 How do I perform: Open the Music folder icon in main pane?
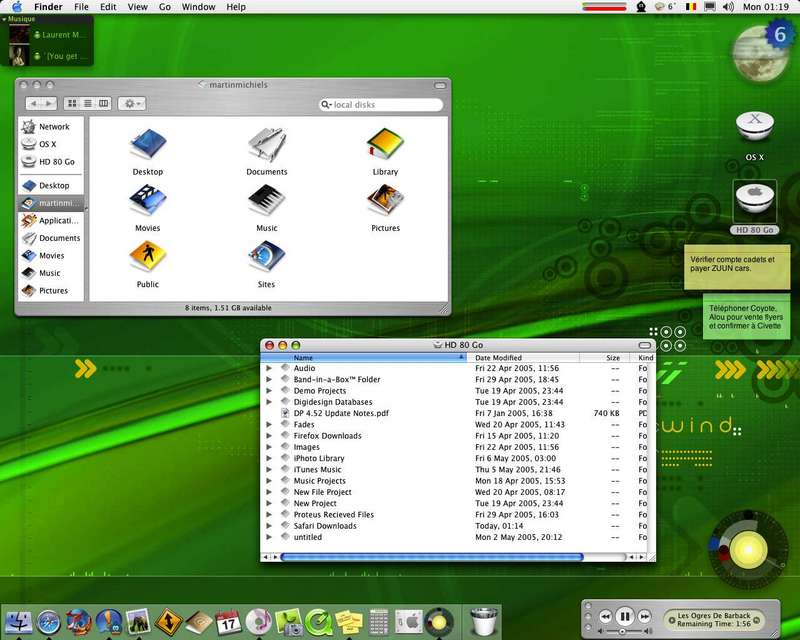[x=267, y=201]
